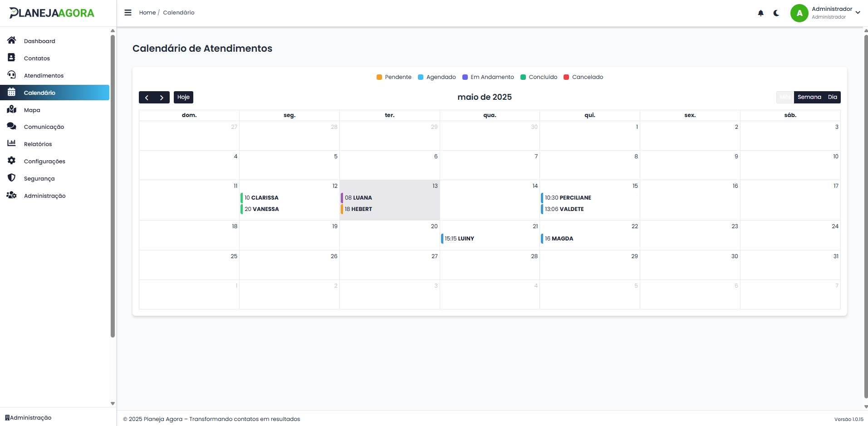Open Contatos via its address book icon
The height and width of the screenshot is (426, 868).
coord(12,58)
